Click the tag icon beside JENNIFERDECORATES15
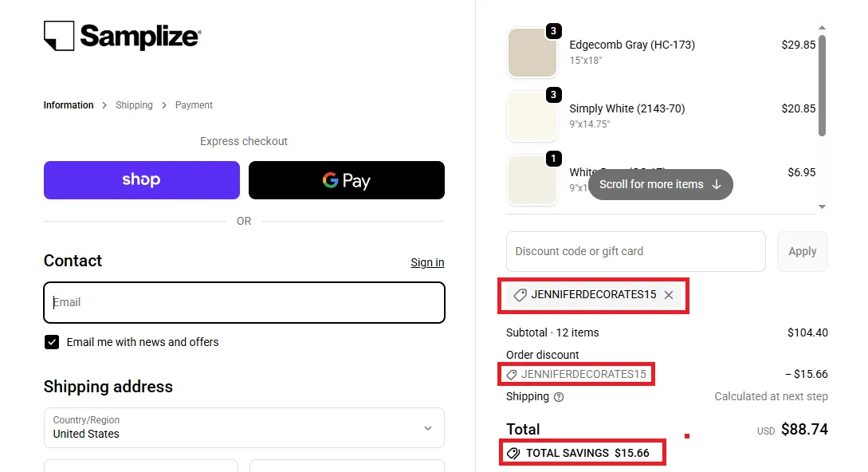The image size is (868, 472). pyautogui.click(x=519, y=295)
